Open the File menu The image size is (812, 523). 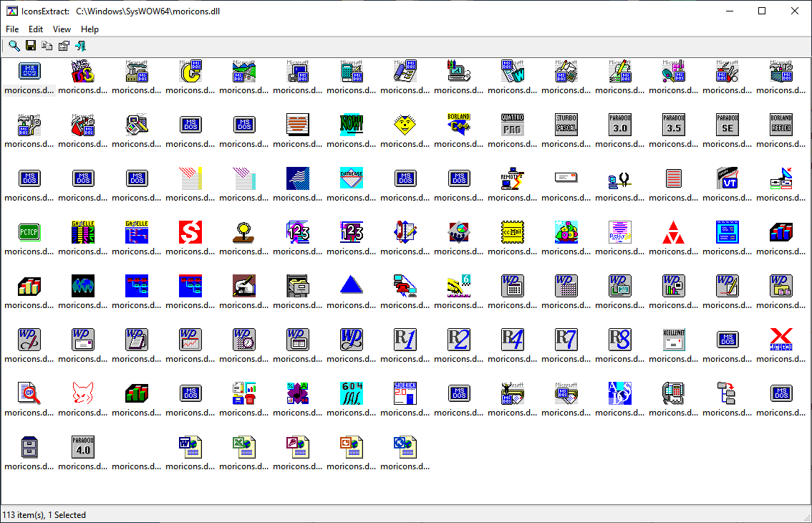pos(12,29)
